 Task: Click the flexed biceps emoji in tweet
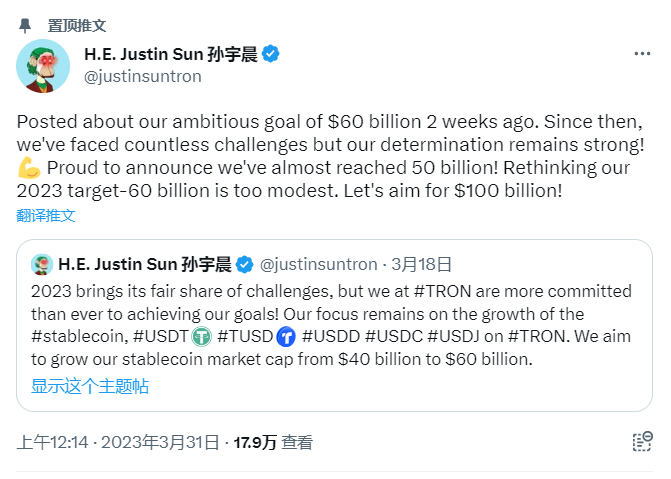(28, 168)
